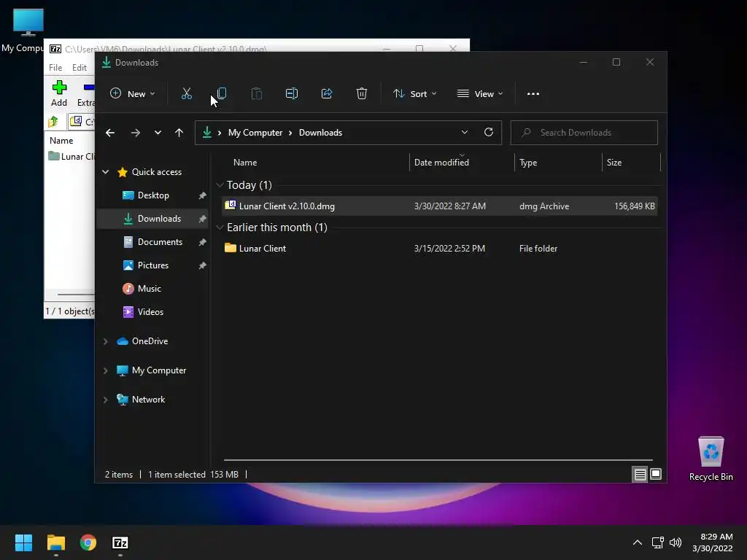Click the Add plus icon in 7-Zip window

coord(59,87)
